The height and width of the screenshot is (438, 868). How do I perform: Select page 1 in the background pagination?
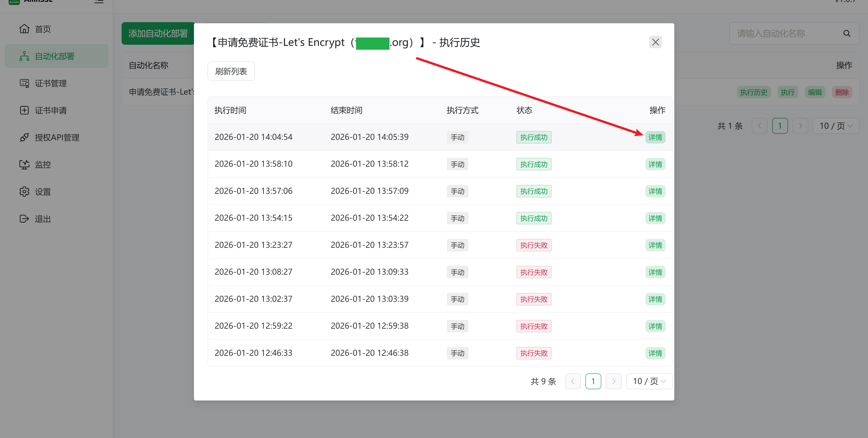[780, 126]
